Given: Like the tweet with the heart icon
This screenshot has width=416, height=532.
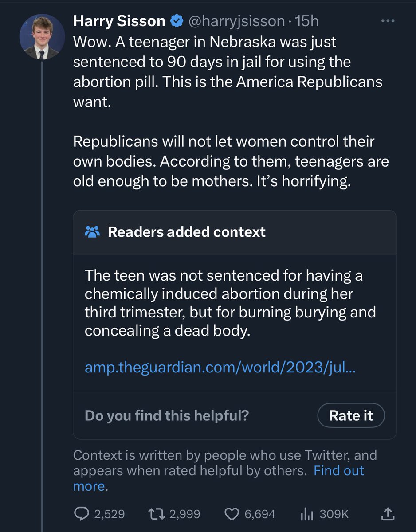Looking at the screenshot, I should (232, 514).
